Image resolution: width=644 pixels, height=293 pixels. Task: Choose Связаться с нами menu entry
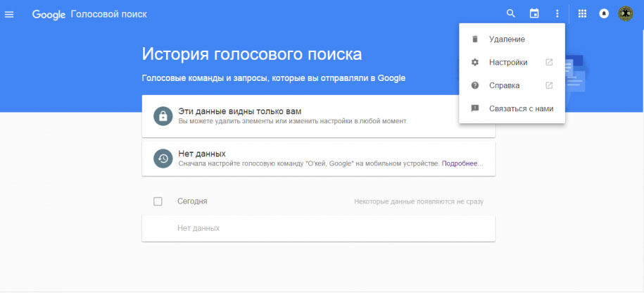[512, 109]
